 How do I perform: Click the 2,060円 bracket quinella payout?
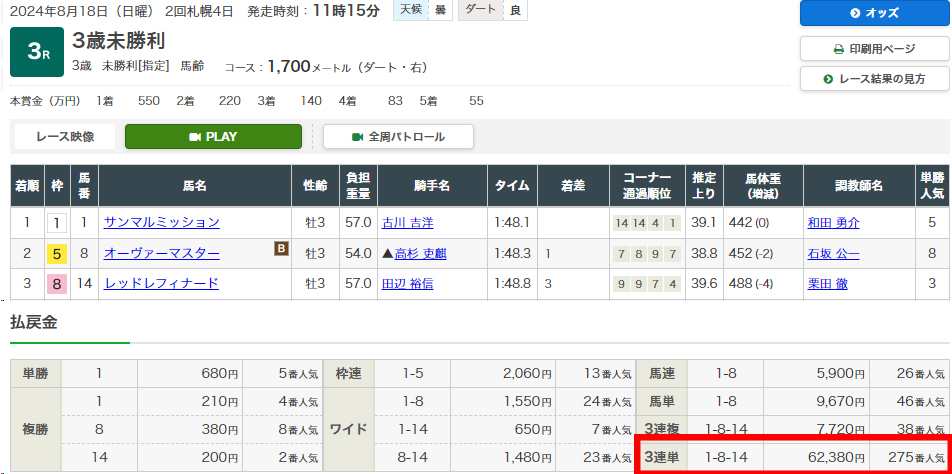coord(528,374)
